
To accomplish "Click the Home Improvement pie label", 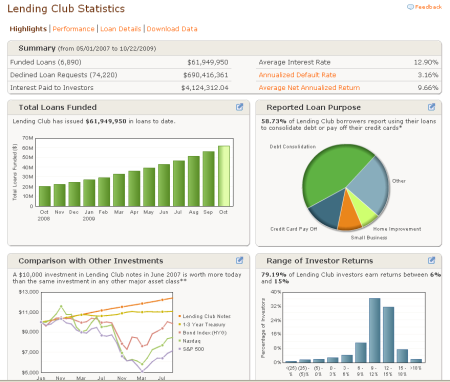I will (397, 229).
